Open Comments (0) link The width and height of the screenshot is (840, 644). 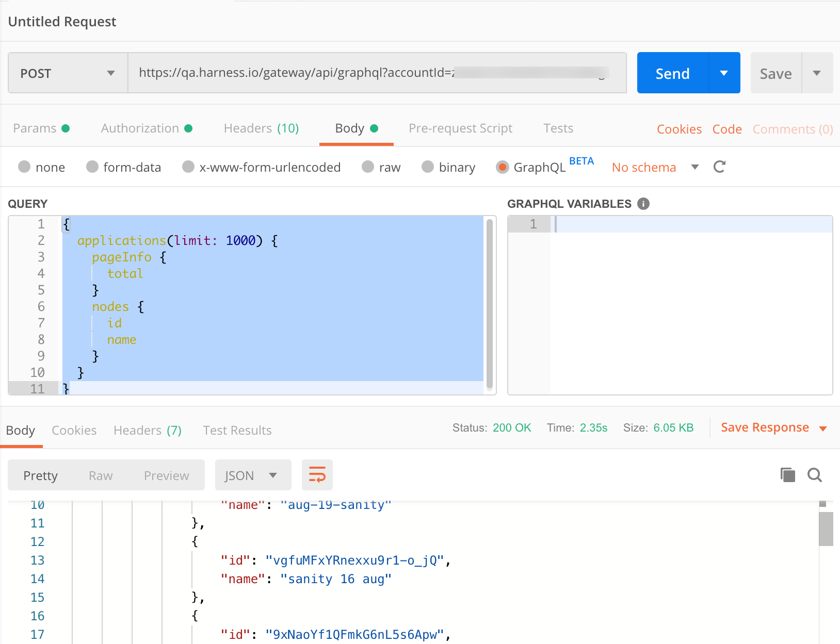pyautogui.click(x=793, y=129)
